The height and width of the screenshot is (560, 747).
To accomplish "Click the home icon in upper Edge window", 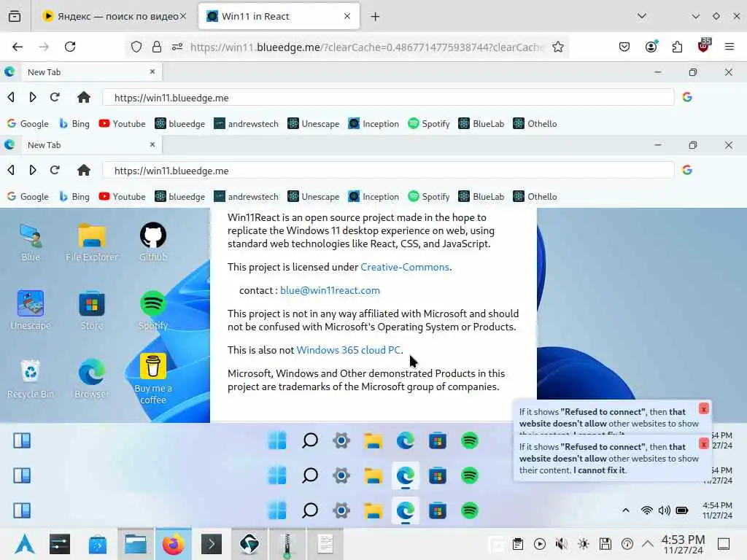I will [84, 97].
